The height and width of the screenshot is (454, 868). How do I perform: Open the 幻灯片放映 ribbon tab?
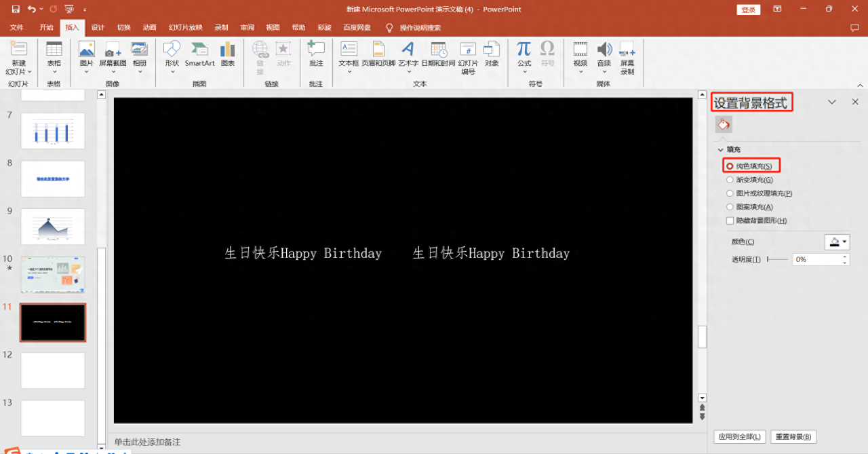(185, 27)
